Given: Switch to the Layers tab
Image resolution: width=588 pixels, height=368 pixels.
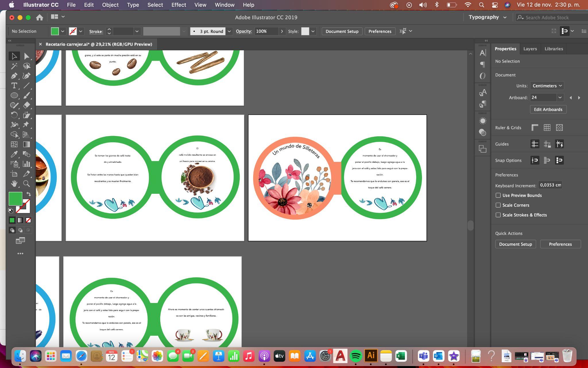Looking at the screenshot, I should click(x=530, y=49).
